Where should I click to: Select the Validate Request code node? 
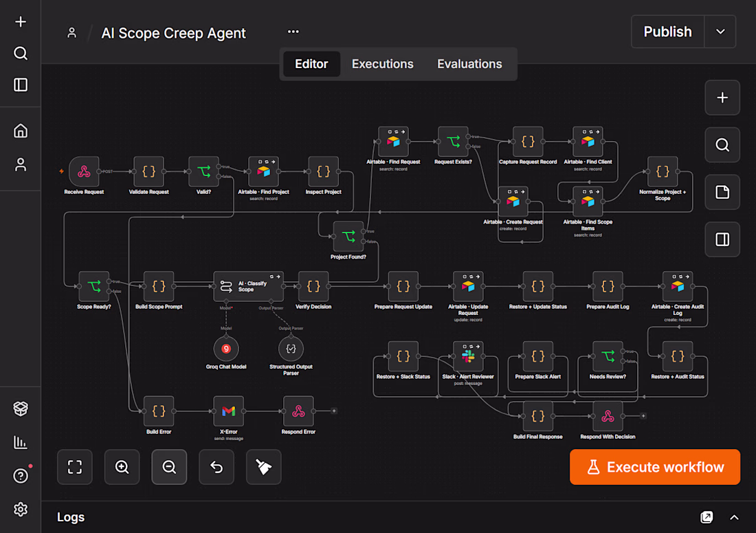tap(148, 171)
